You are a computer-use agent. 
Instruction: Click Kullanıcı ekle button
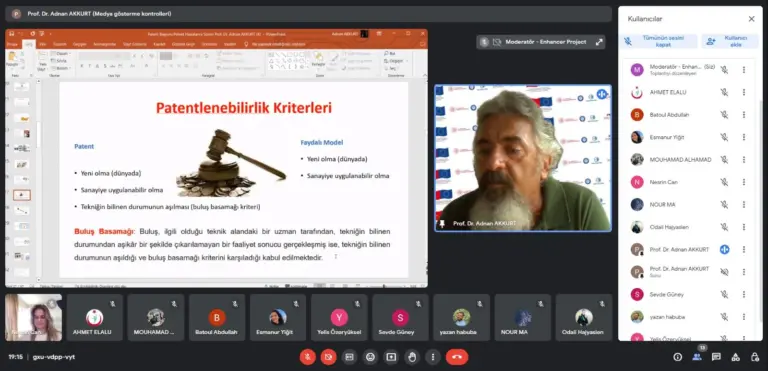(730, 41)
